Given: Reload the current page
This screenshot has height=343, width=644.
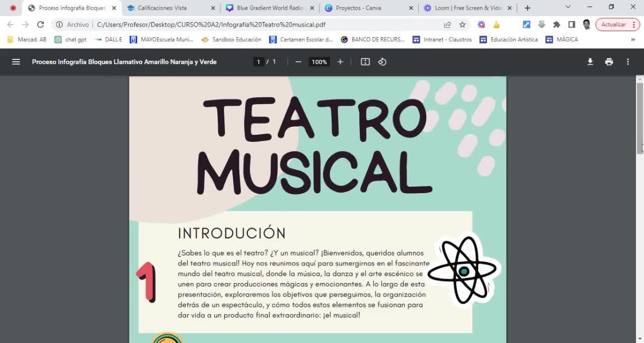Looking at the screenshot, I should (x=41, y=24).
